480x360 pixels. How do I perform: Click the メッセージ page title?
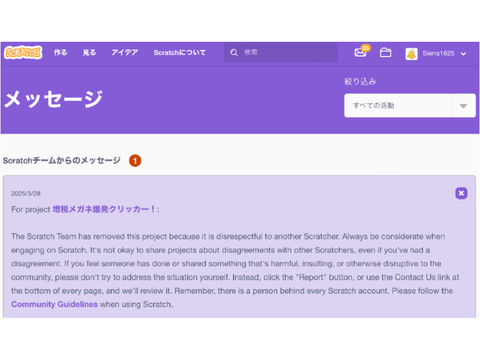click(x=53, y=99)
